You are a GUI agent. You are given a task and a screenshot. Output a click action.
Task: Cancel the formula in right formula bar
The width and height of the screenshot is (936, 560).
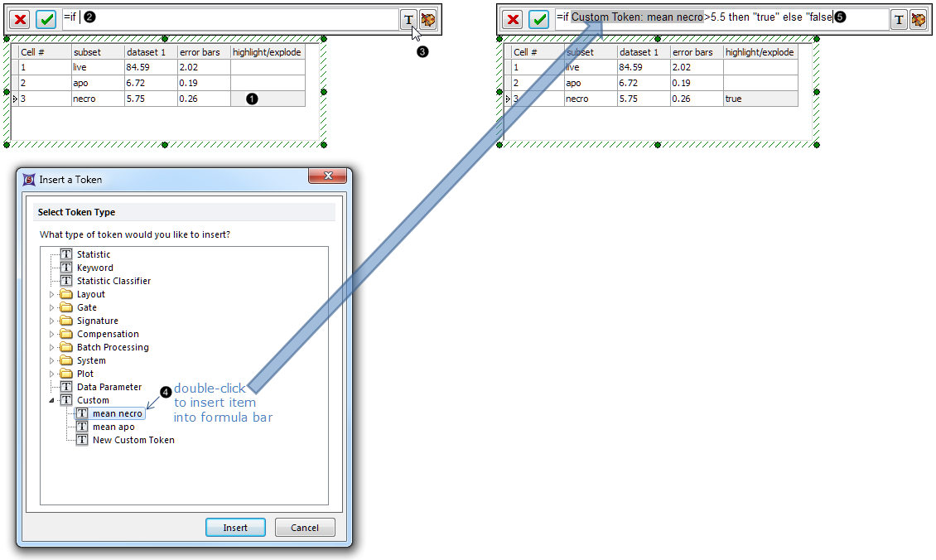pyautogui.click(x=513, y=20)
